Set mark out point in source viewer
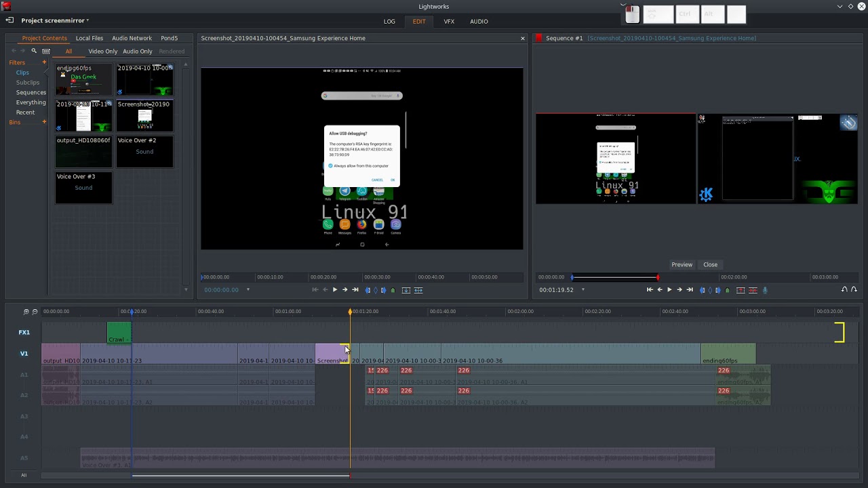 pos(383,290)
